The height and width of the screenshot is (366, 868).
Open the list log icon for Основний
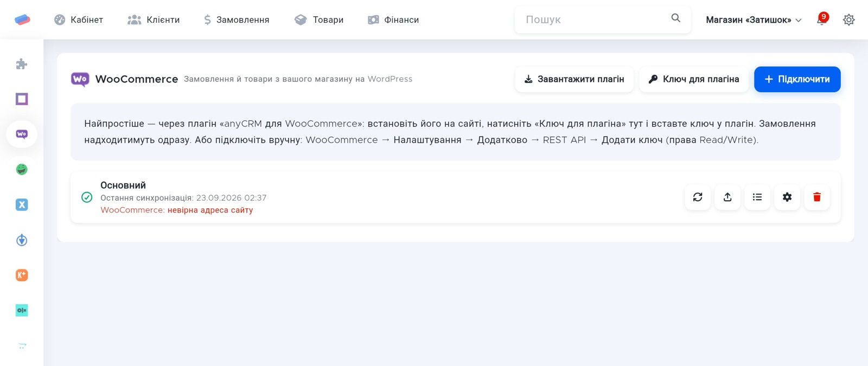pyautogui.click(x=757, y=197)
